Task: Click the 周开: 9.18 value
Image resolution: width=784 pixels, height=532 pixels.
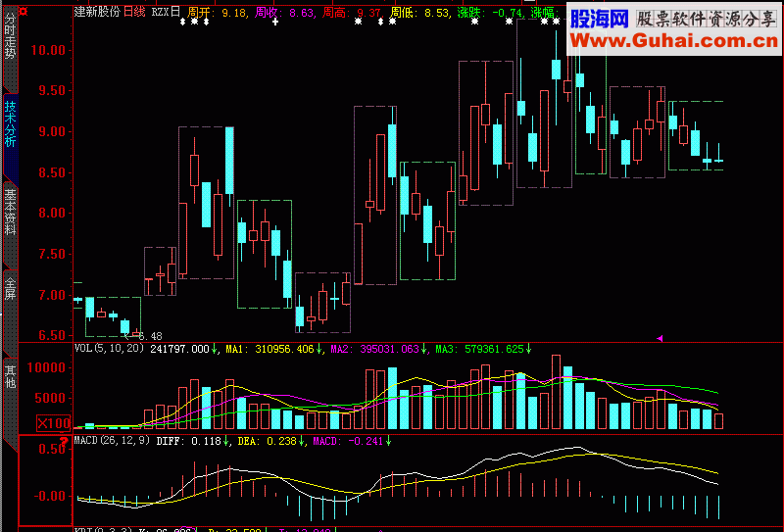Action: point(218,12)
